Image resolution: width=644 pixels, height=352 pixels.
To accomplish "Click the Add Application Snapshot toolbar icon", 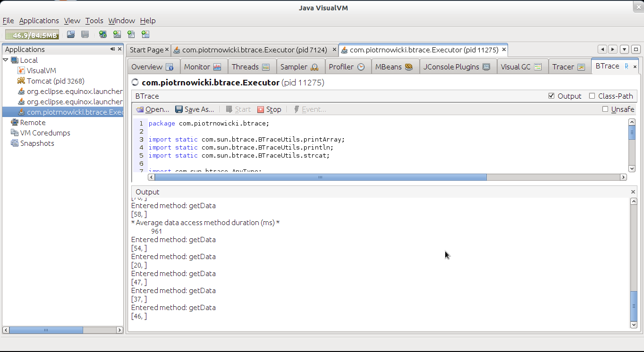I will [145, 34].
